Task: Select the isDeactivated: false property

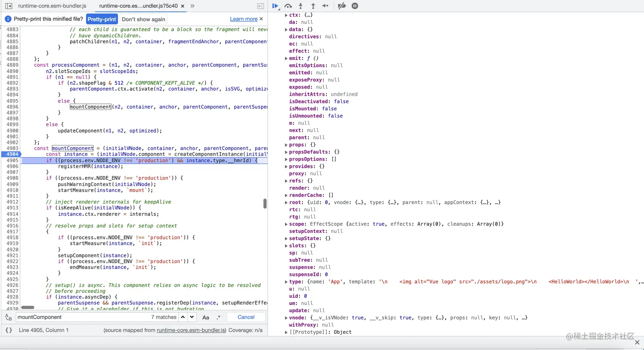Action: point(319,101)
